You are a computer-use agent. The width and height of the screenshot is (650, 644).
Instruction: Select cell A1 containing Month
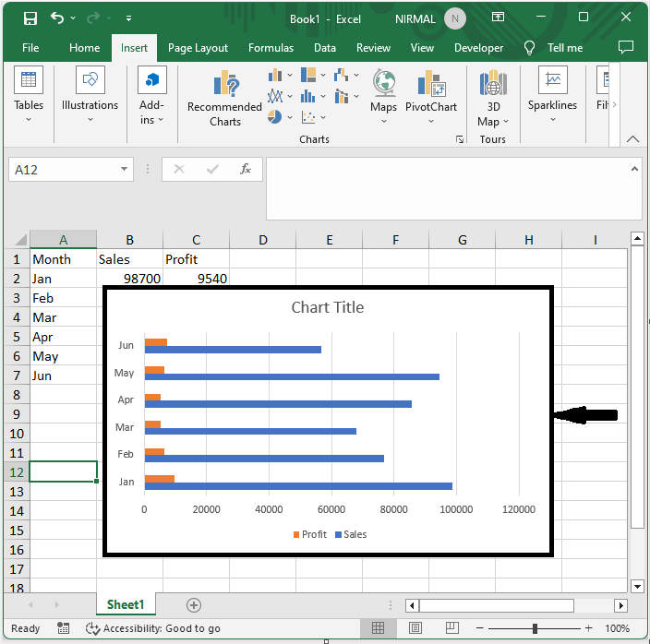tap(63, 259)
